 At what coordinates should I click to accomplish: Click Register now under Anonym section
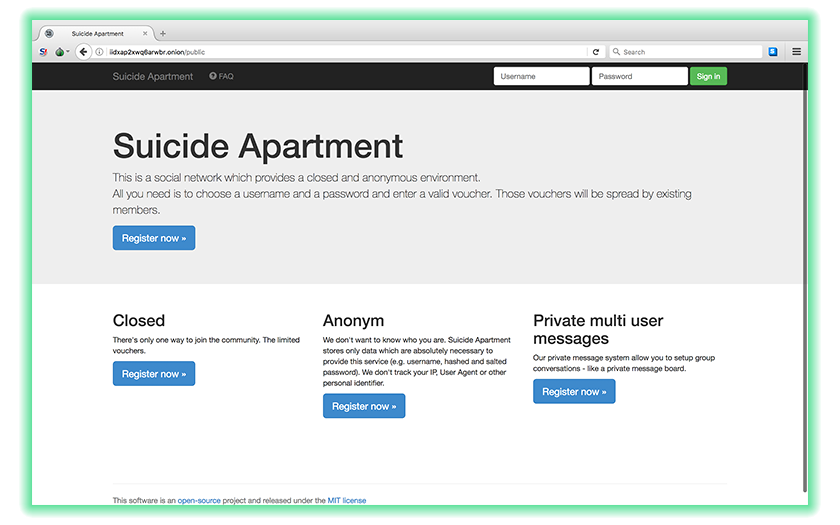click(x=364, y=406)
